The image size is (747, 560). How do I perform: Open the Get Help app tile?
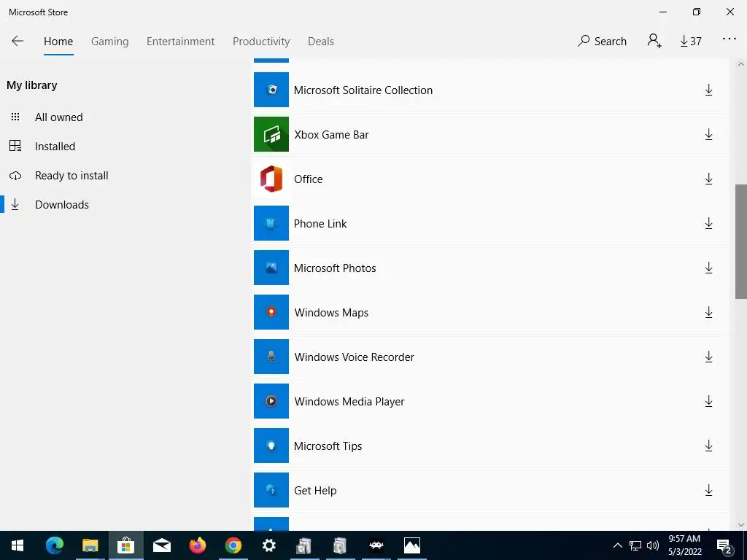click(271, 489)
